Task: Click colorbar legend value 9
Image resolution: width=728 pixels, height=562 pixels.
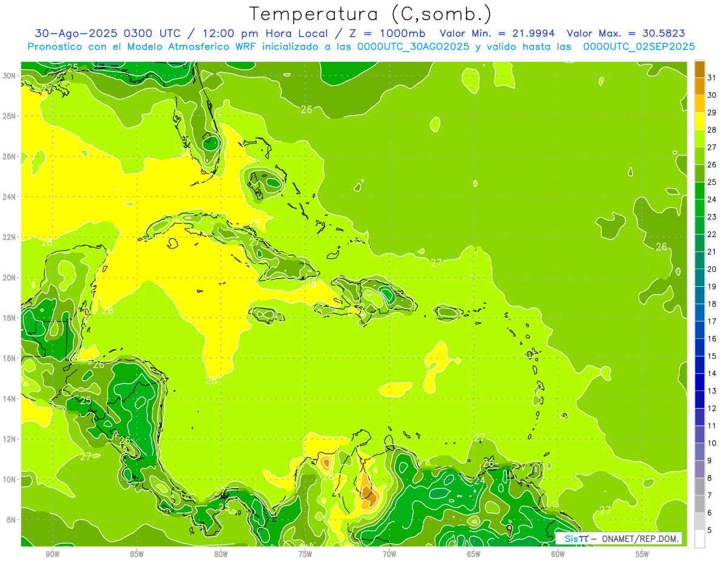Action: point(710,461)
